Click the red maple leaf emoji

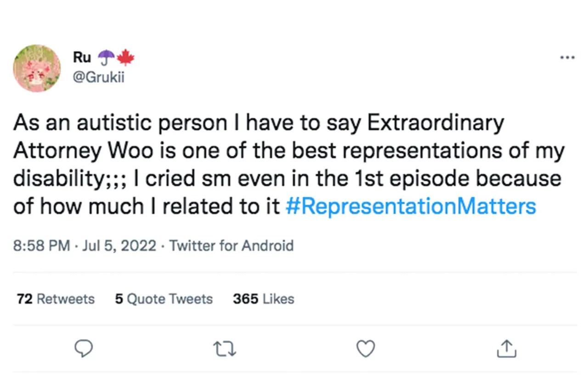(x=125, y=57)
